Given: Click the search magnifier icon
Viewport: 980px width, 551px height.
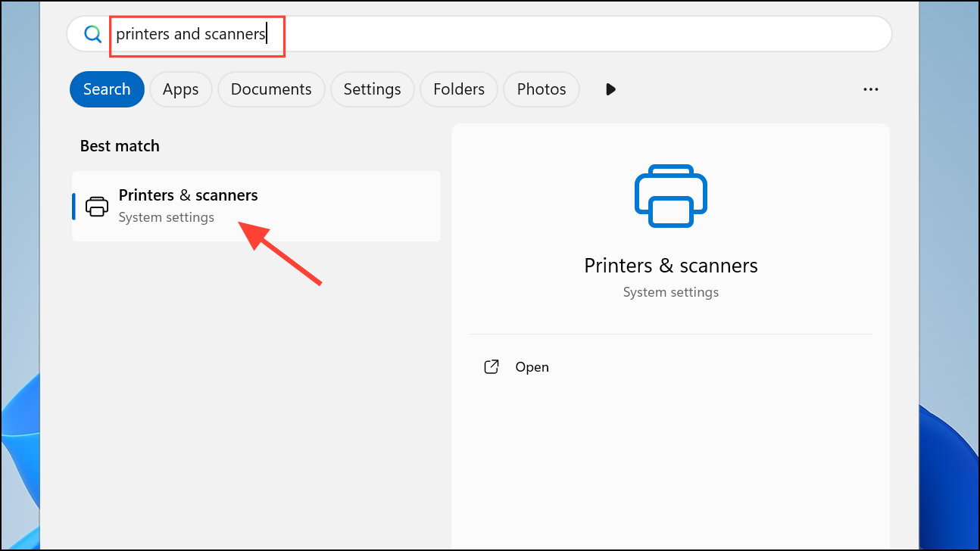Looking at the screenshot, I should click(x=92, y=34).
